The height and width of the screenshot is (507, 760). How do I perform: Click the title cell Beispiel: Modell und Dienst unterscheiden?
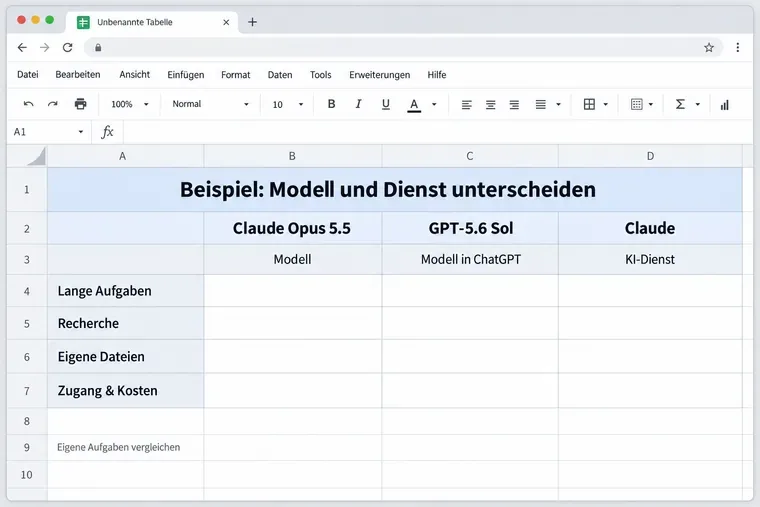[395, 190]
